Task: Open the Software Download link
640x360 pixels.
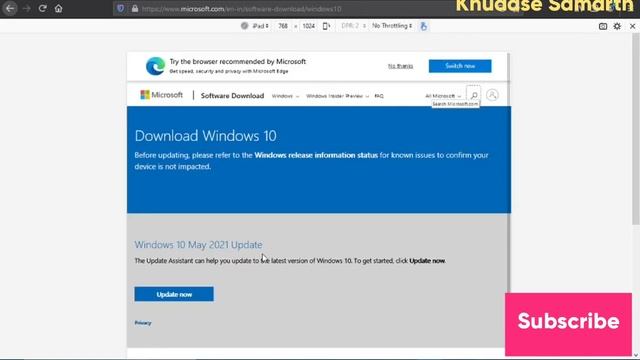Action: pyautogui.click(x=232, y=96)
